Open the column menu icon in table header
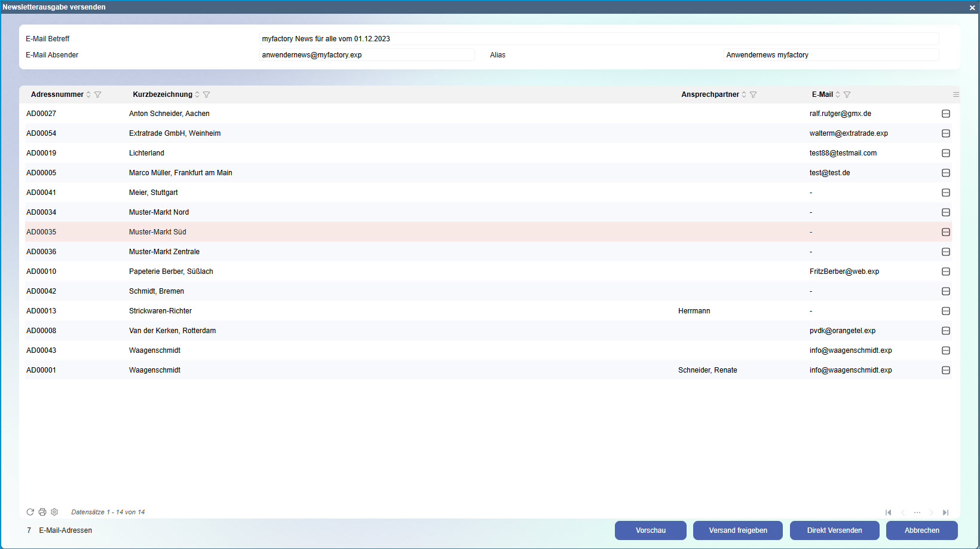The width and height of the screenshot is (980, 549). click(955, 94)
